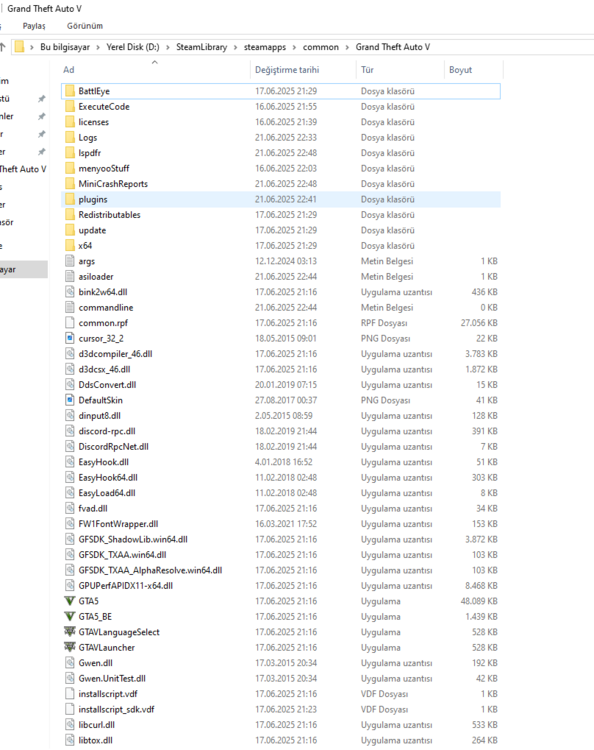Select the Redistributables folder icon
594x750 pixels.
70,215
